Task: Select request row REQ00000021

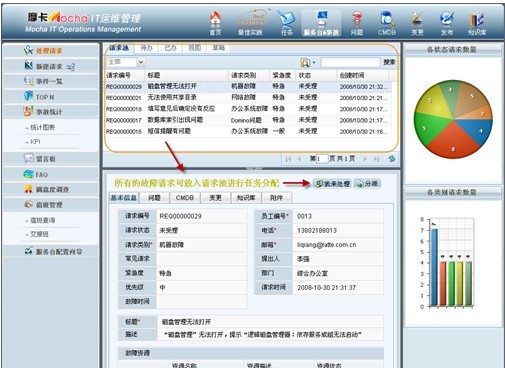Action: click(x=248, y=98)
